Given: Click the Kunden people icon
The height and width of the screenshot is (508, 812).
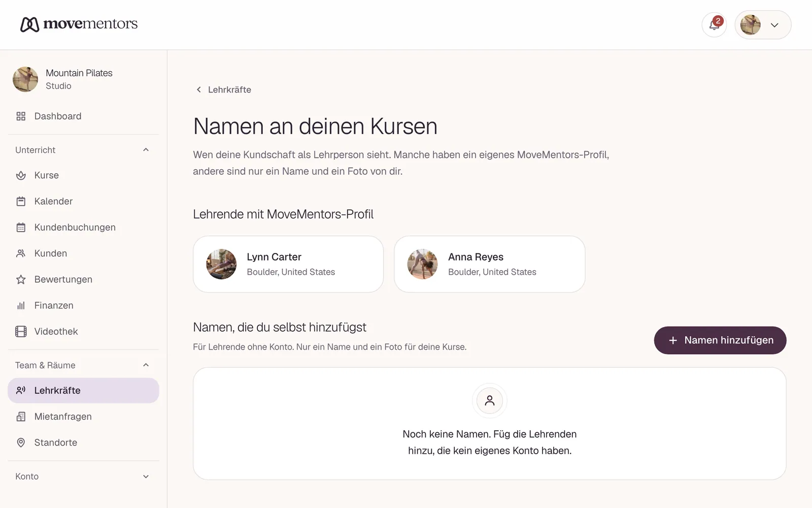Looking at the screenshot, I should (x=21, y=253).
